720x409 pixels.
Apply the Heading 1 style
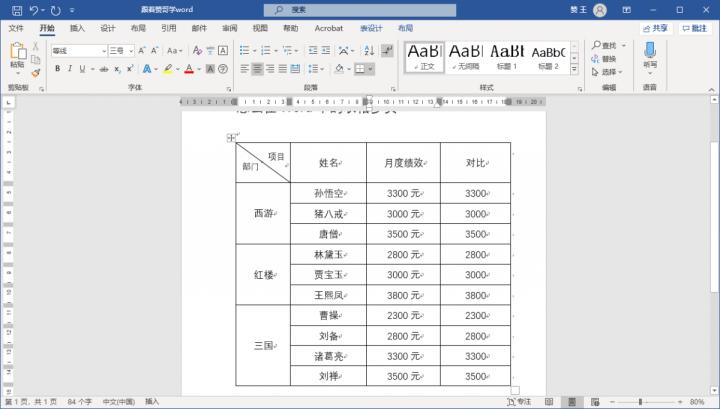coord(507,57)
